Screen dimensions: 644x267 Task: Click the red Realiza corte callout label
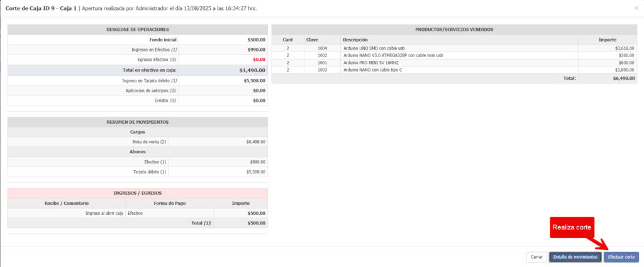(571, 227)
